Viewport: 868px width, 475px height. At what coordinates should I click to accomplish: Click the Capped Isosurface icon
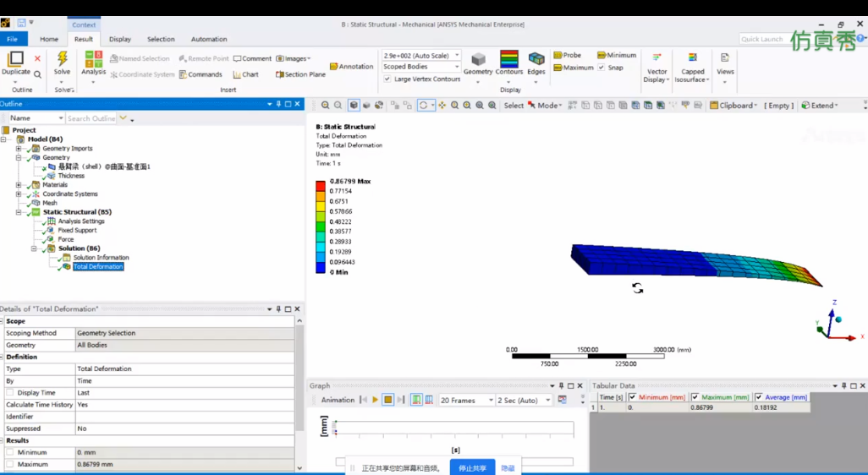point(693,57)
